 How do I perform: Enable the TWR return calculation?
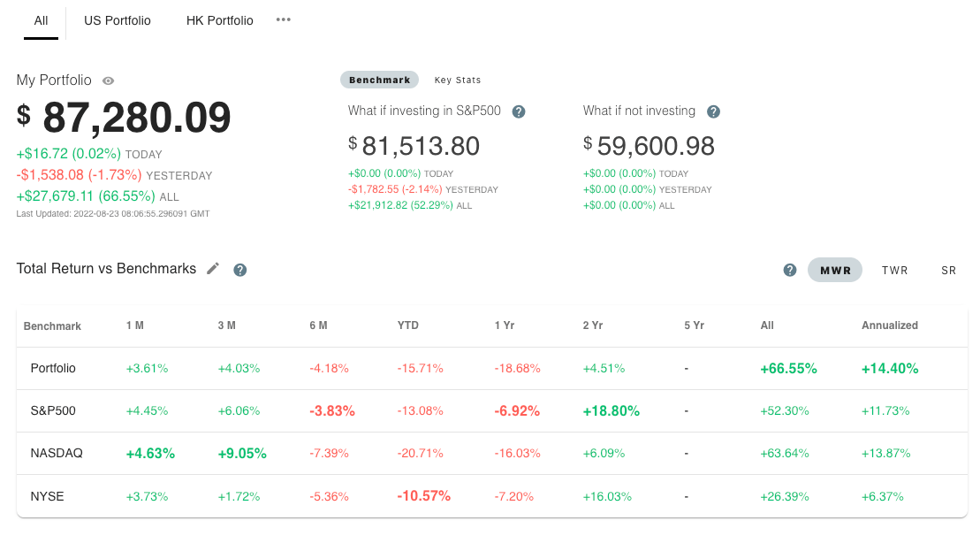coord(894,270)
